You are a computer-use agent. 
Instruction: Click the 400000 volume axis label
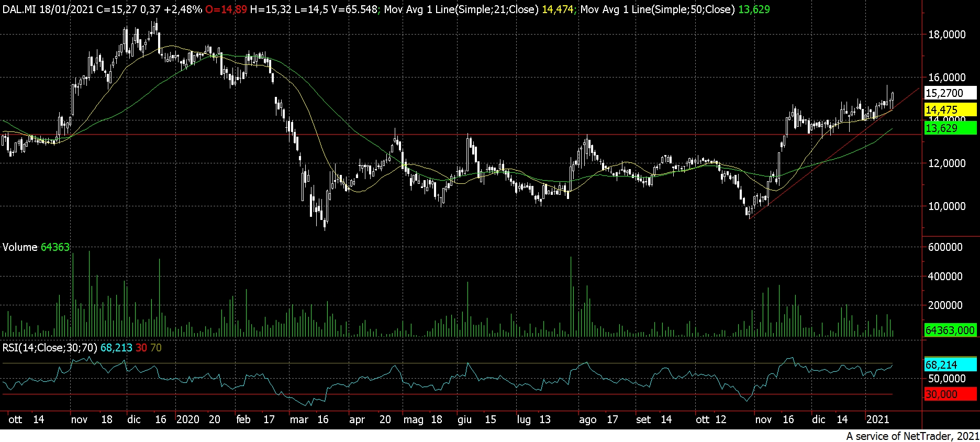tap(945, 276)
